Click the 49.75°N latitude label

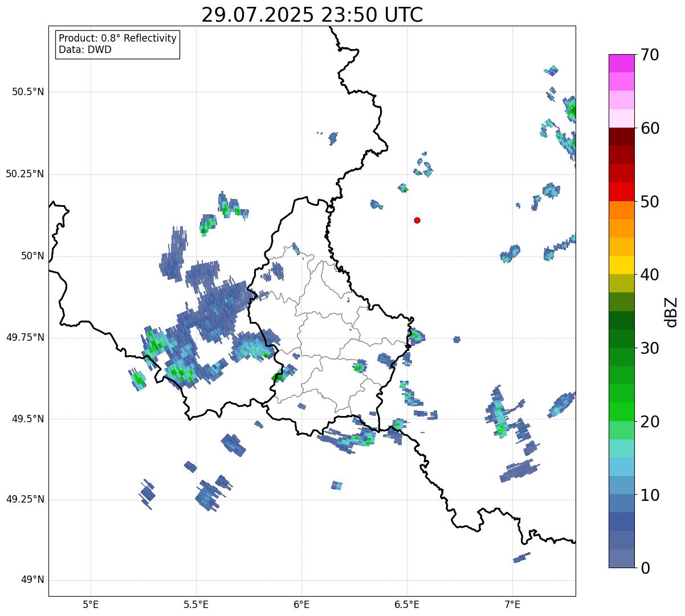click(25, 337)
